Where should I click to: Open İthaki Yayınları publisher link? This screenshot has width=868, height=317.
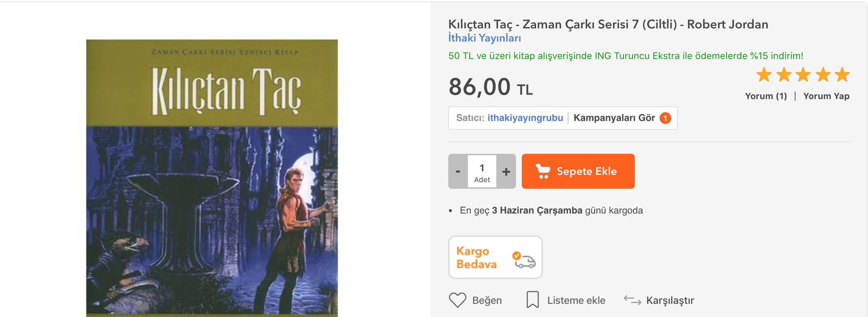coord(484,38)
